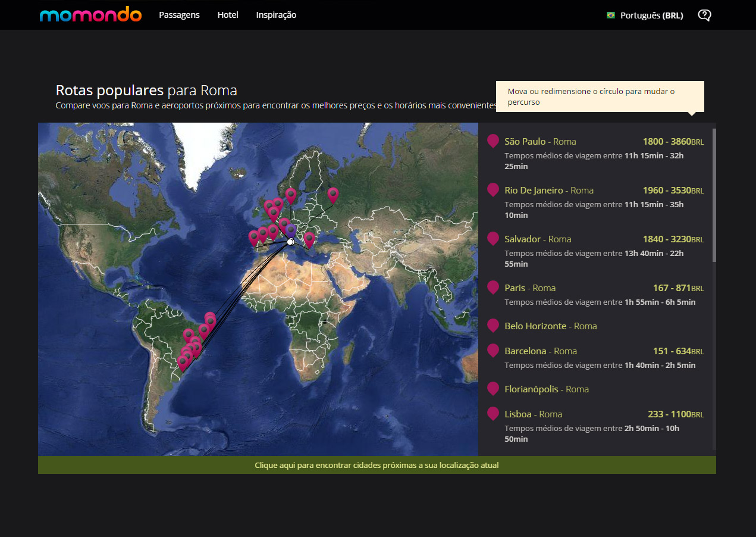This screenshot has width=756, height=537.
Task: Select the Barcelona list pin icon
Action: pyautogui.click(x=493, y=351)
